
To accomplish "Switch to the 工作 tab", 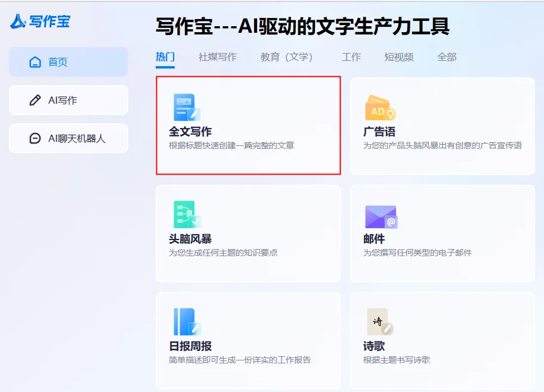I will pos(351,57).
